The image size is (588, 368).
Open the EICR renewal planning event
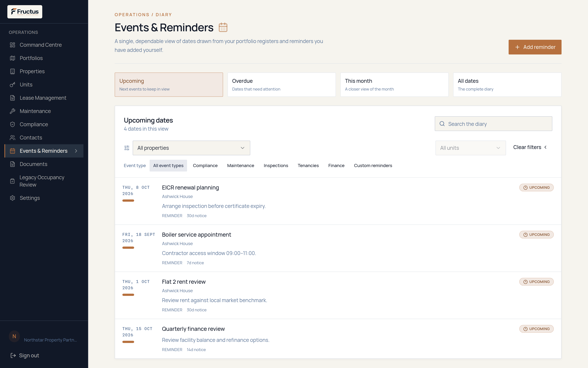(x=338, y=201)
